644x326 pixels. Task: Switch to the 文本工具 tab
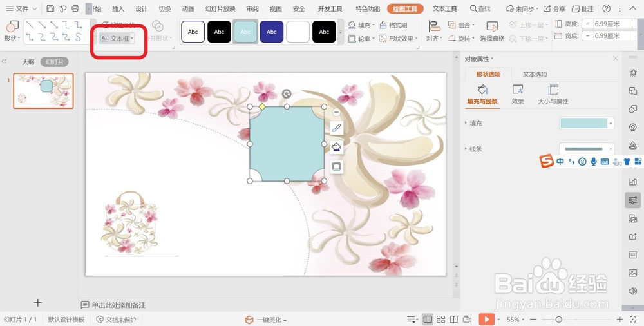point(445,8)
